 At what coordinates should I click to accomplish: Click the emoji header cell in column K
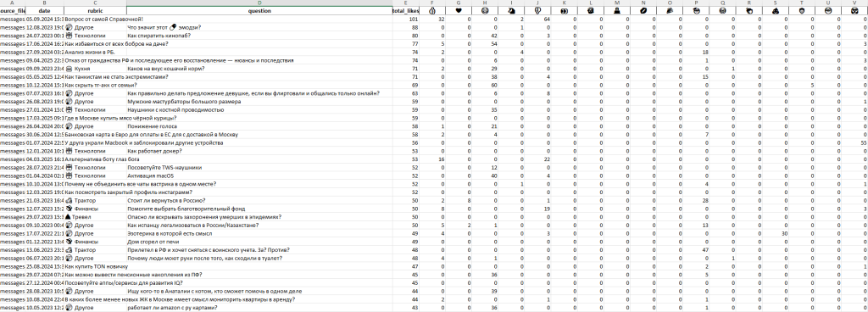(x=564, y=10)
